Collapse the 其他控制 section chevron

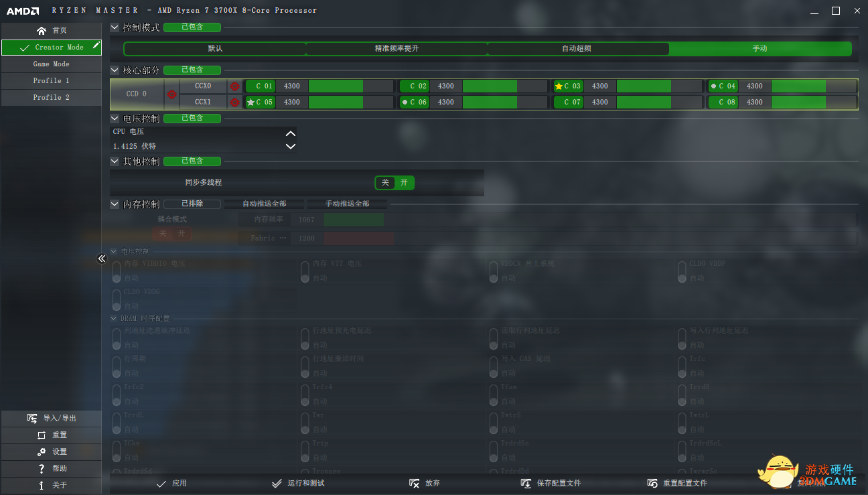(115, 161)
